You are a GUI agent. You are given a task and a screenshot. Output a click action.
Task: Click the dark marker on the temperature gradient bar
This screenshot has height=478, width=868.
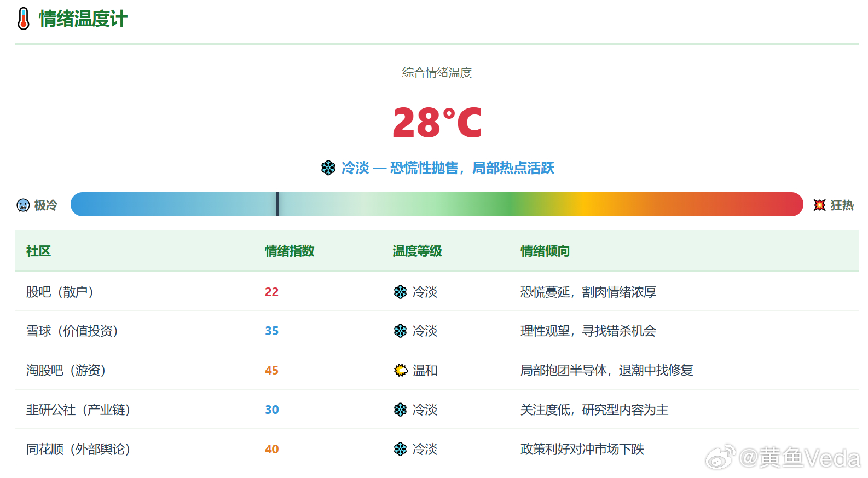click(277, 204)
